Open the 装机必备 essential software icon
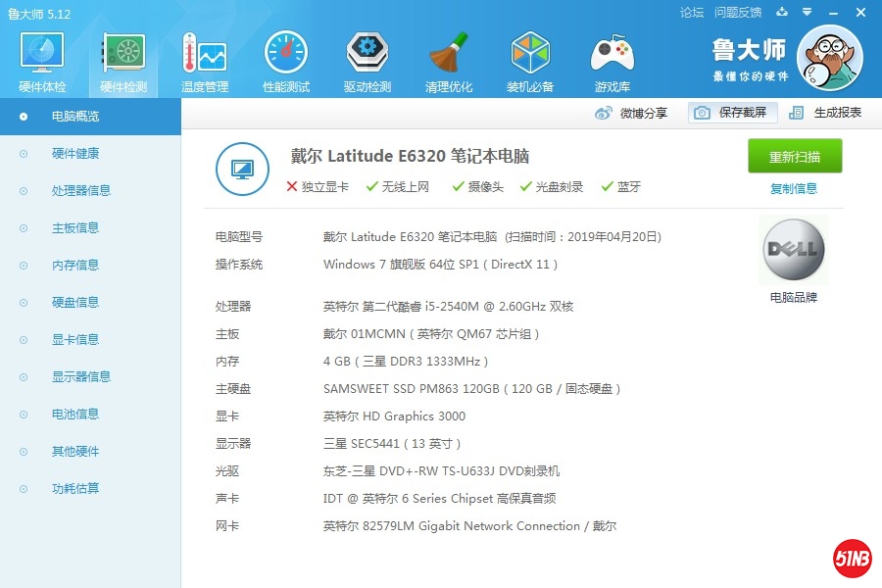The height and width of the screenshot is (588, 882). click(x=530, y=59)
